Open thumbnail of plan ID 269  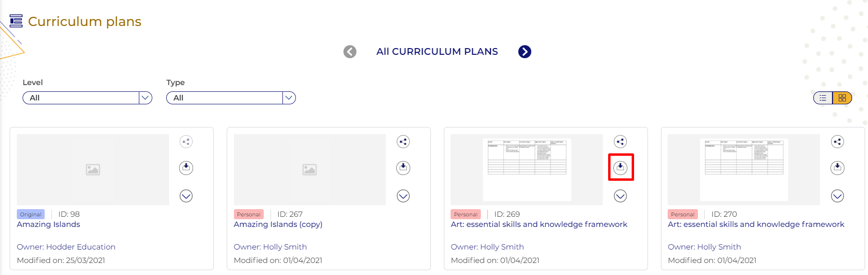[x=526, y=169]
